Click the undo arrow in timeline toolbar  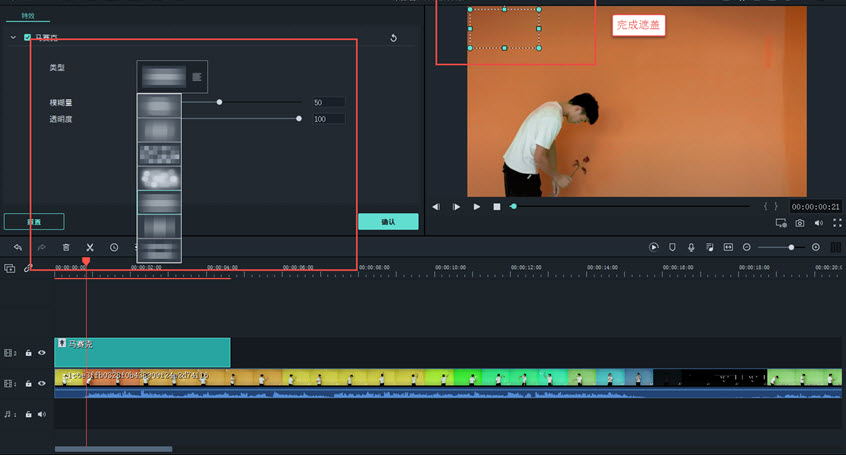[18, 247]
